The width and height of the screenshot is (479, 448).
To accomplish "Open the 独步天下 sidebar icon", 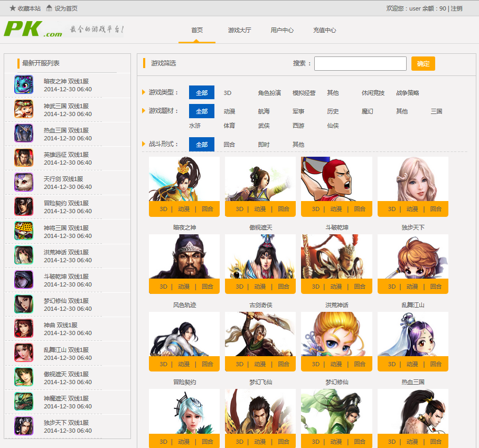I will click(24, 426).
